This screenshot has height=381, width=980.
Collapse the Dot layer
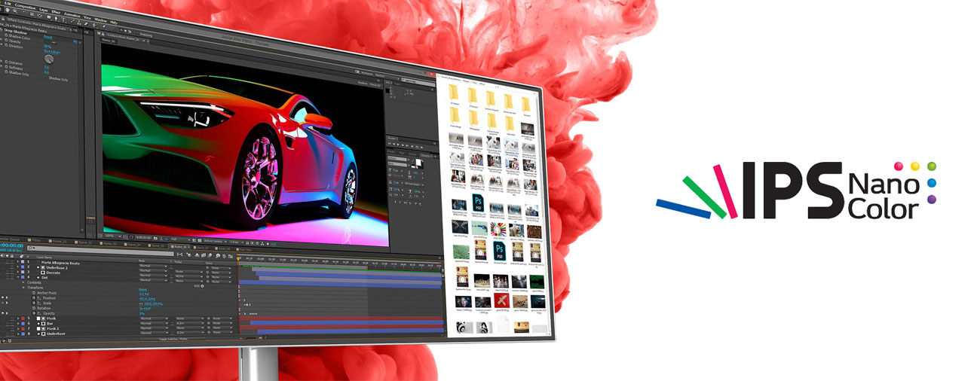pyautogui.click(x=18, y=278)
